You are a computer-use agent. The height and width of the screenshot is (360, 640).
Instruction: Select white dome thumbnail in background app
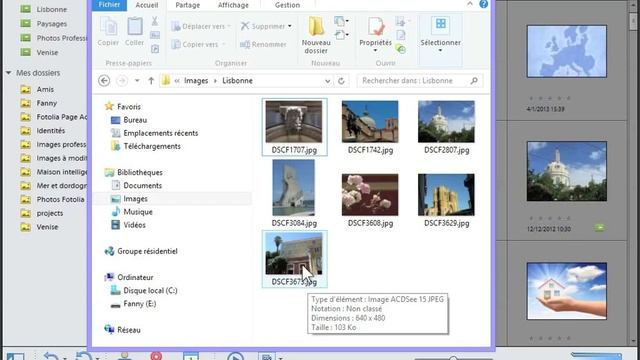(x=567, y=171)
